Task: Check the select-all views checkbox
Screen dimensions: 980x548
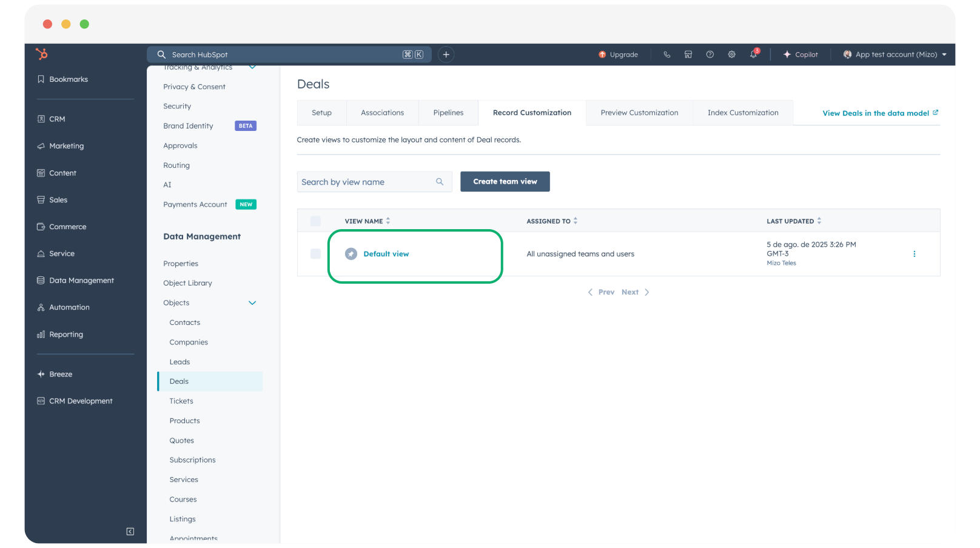Action: (315, 221)
